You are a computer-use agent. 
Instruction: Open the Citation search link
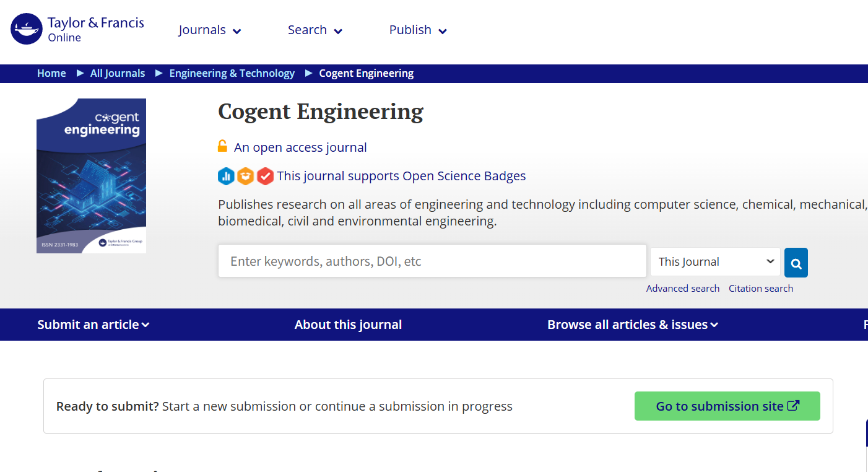pos(760,288)
